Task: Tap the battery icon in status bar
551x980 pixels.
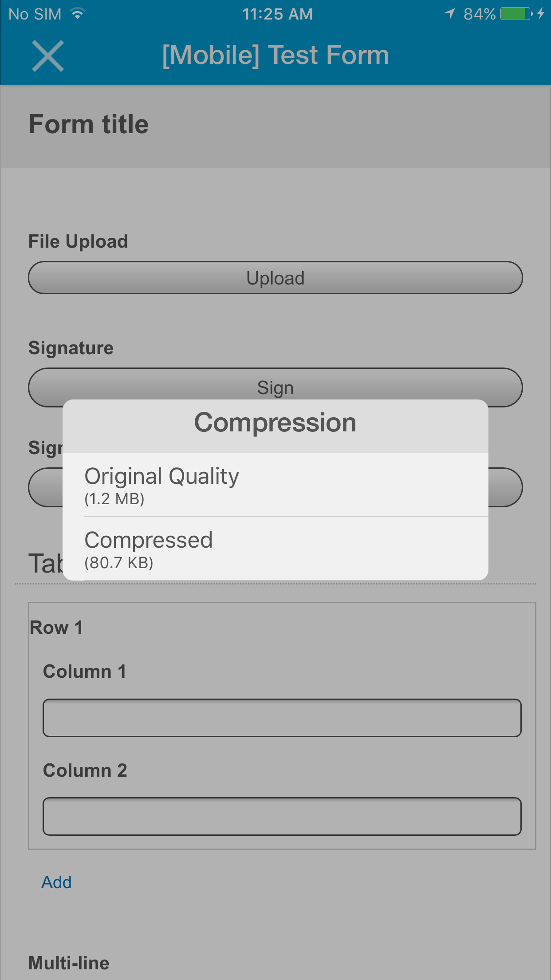Action: pyautogui.click(x=516, y=14)
